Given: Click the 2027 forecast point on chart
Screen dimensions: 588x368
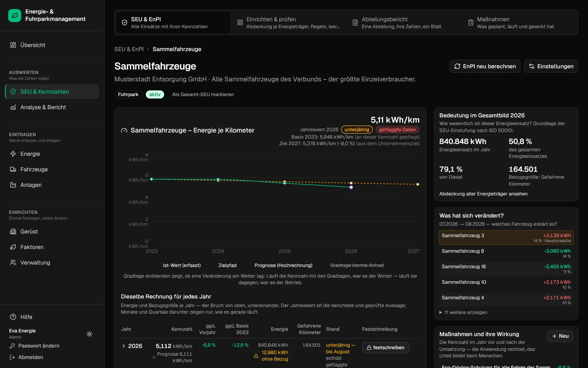Looking at the screenshot, I should pos(418,184).
